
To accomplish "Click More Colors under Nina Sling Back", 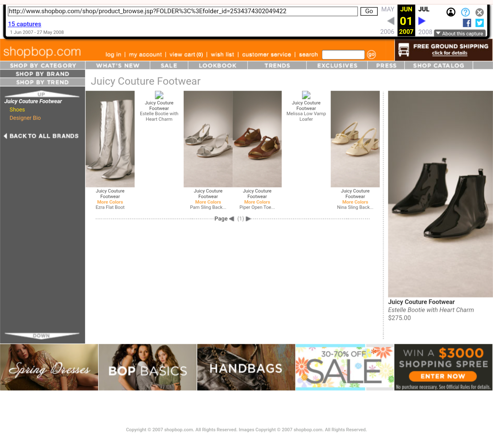I will tap(355, 202).
